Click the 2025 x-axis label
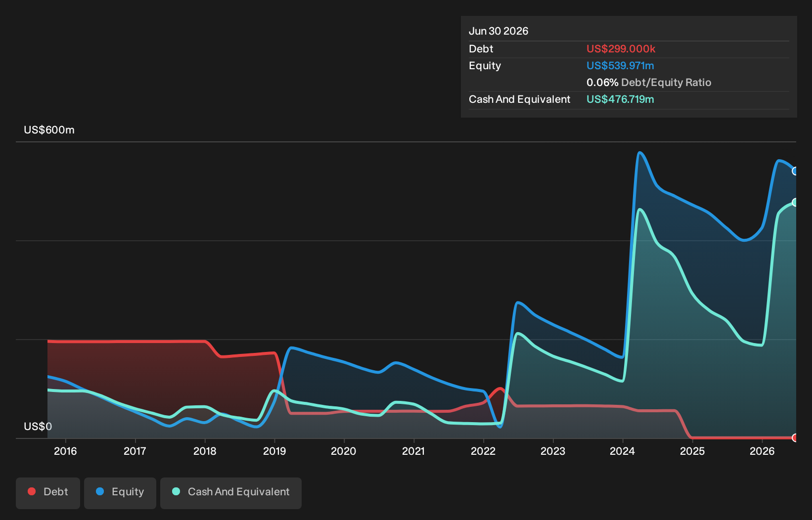This screenshot has height=520, width=812. click(692, 451)
